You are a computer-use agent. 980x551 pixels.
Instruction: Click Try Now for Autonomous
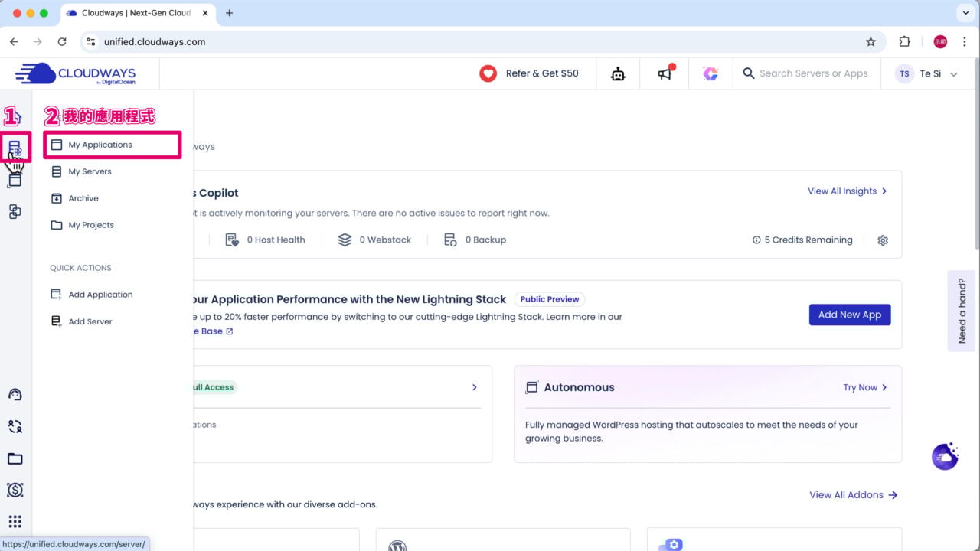click(864, 387)
